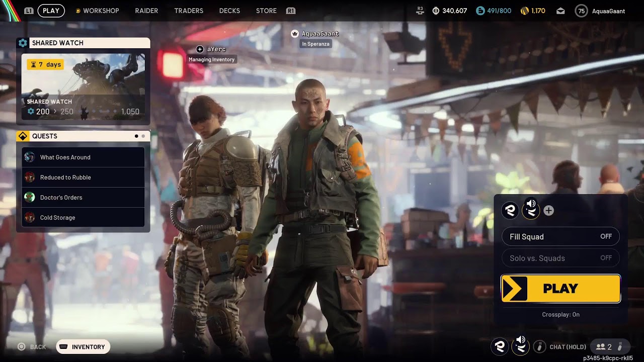Open the Cold Storage quest
This screenshot has width=644, height=362.
pos(83,217)
